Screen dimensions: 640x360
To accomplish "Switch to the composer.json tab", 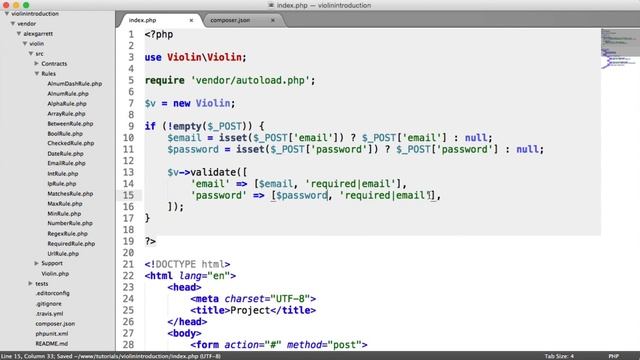I will pos(230,20).
